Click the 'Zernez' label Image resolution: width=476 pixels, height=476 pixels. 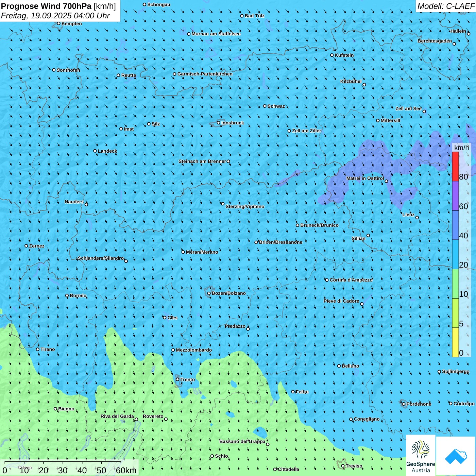click(x=37, y=246)
